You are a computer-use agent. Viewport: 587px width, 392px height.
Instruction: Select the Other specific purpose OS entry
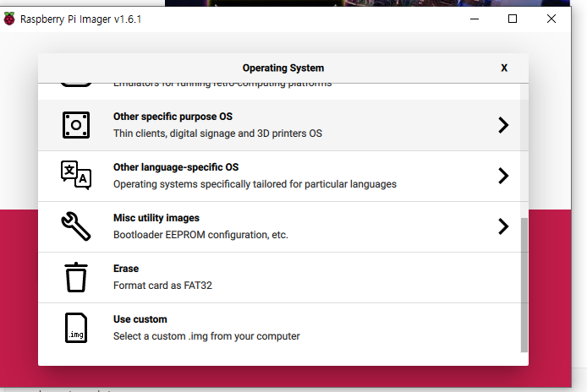279,125
